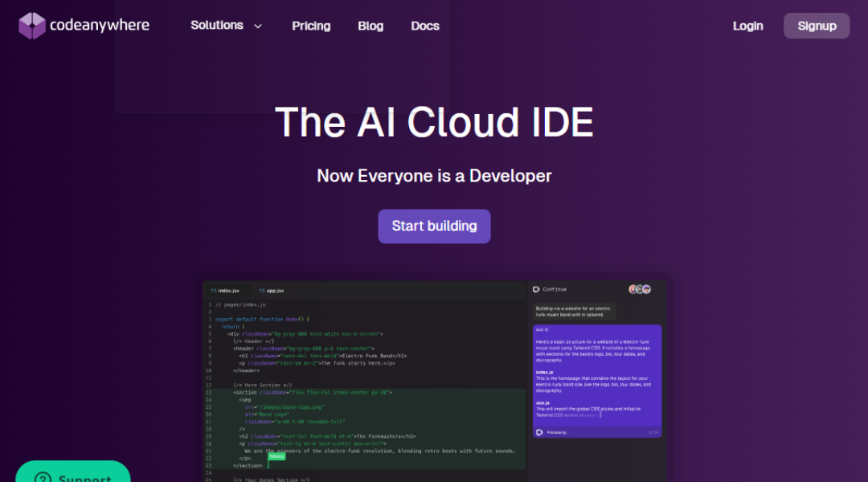Switch to the app.jsx editor tab
The height and width of the screenshot is (482, 868).
pos(272,291)
